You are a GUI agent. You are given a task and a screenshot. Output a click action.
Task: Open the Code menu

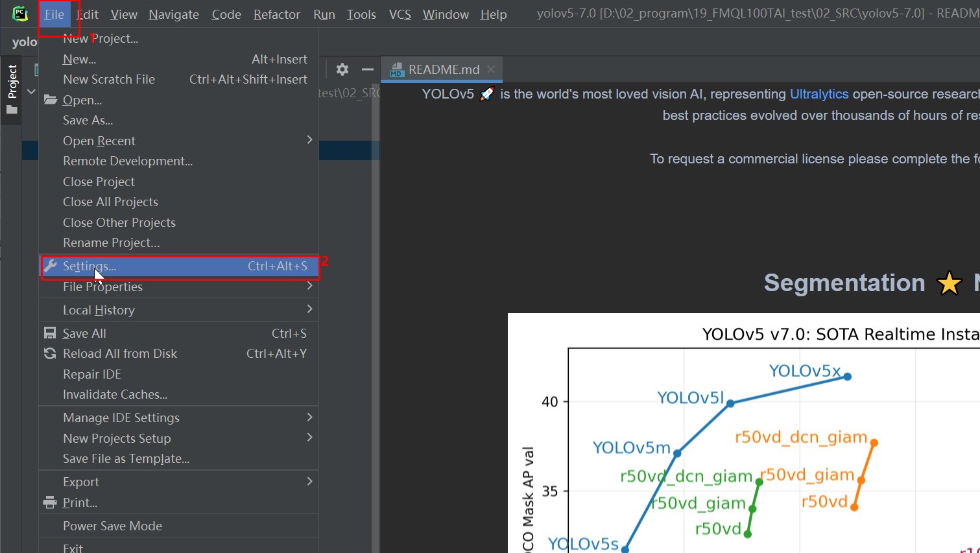[x=226, y=14]
